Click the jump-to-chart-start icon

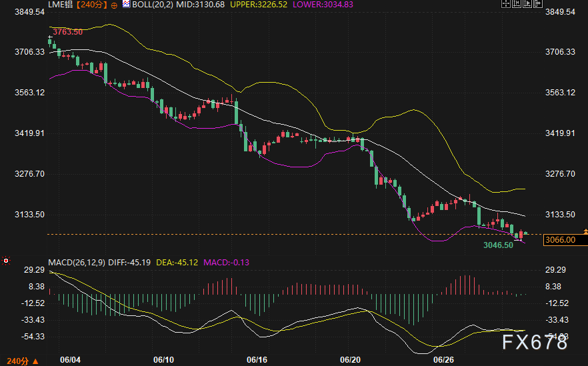(x=517, y=4)
